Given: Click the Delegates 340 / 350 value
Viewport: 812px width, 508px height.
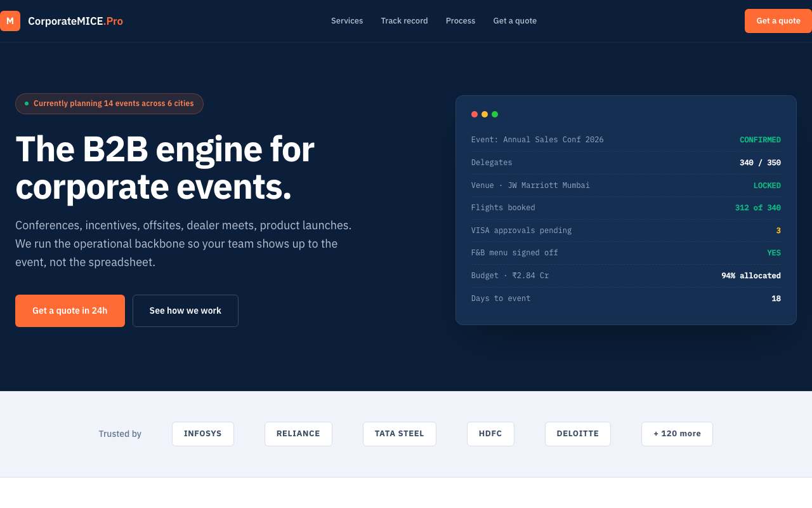Looking at the screenshot, I should point(760,163).
